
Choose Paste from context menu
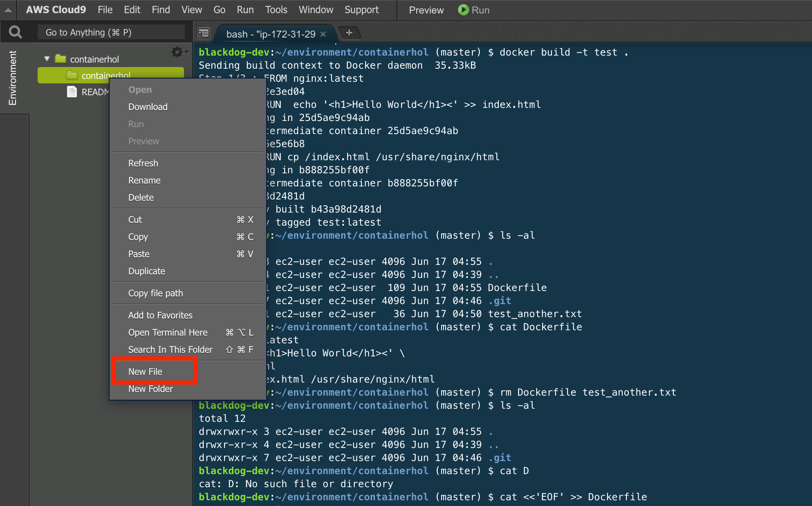click(188, 254)
